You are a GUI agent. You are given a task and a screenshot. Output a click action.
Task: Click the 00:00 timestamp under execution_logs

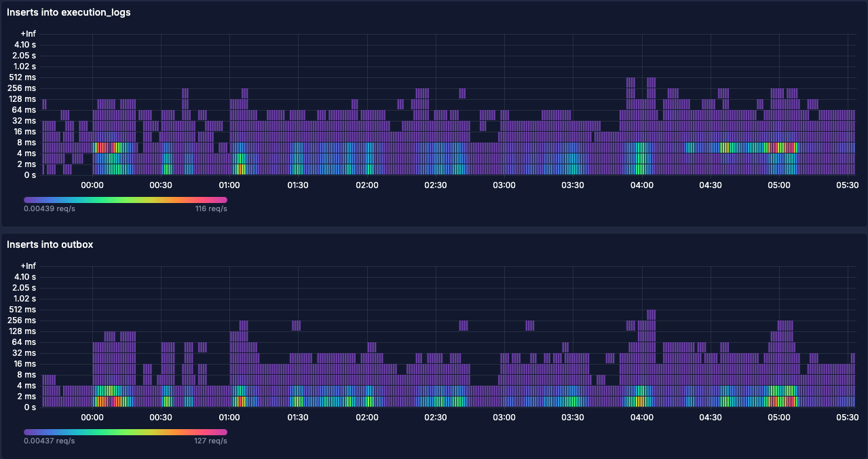click(x=92, y=184)
